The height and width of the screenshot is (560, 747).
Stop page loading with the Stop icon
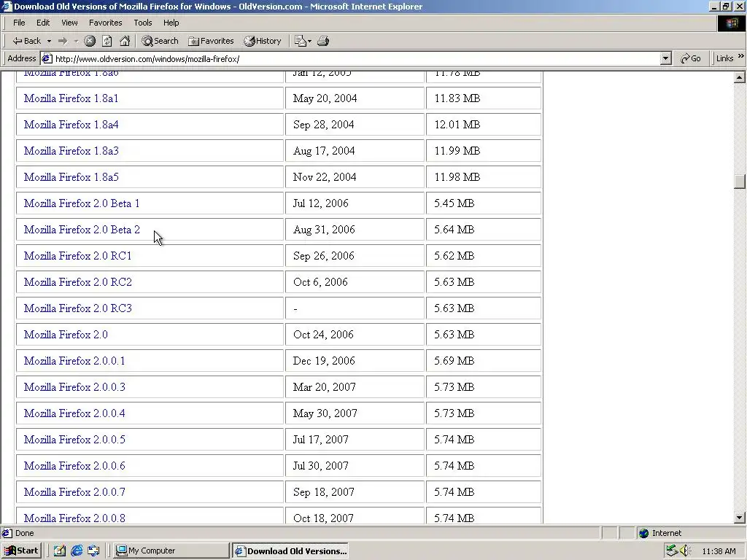(90, 41)
